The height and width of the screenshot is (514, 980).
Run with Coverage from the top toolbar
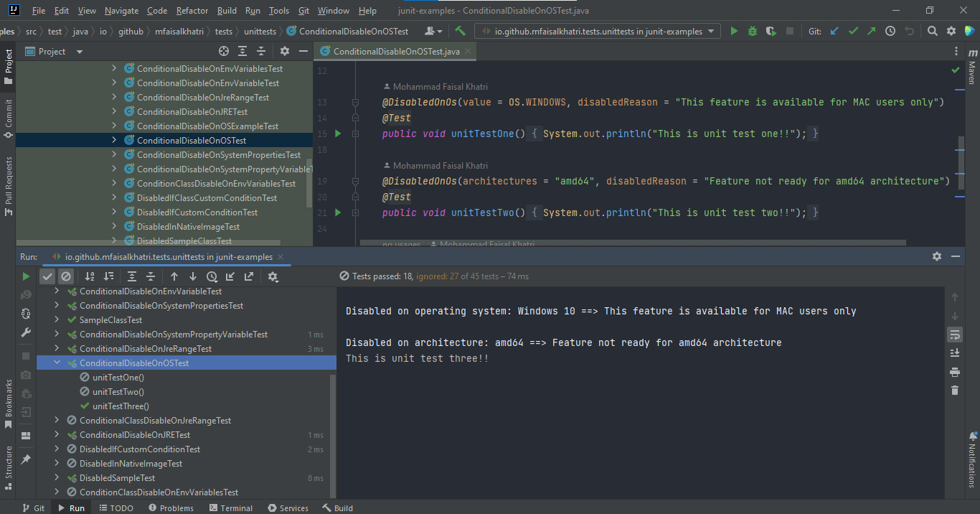pyautogui.click(x=771, y=31)
